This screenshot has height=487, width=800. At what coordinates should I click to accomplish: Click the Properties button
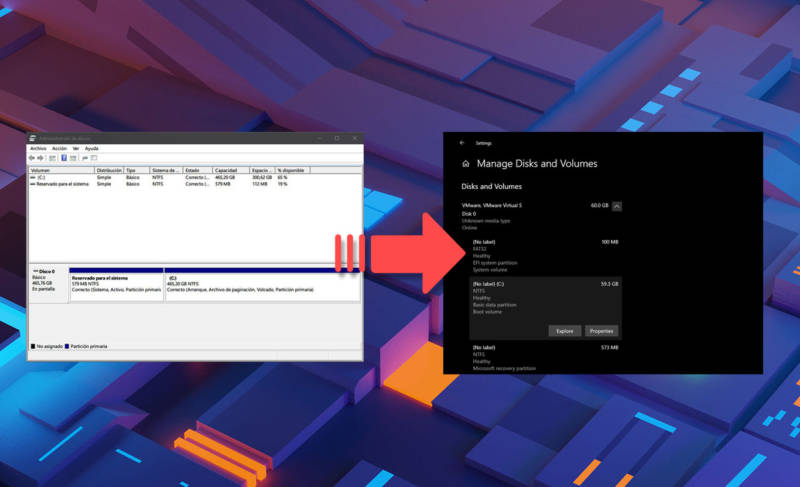pyautogui.click(x=601, y=331)
